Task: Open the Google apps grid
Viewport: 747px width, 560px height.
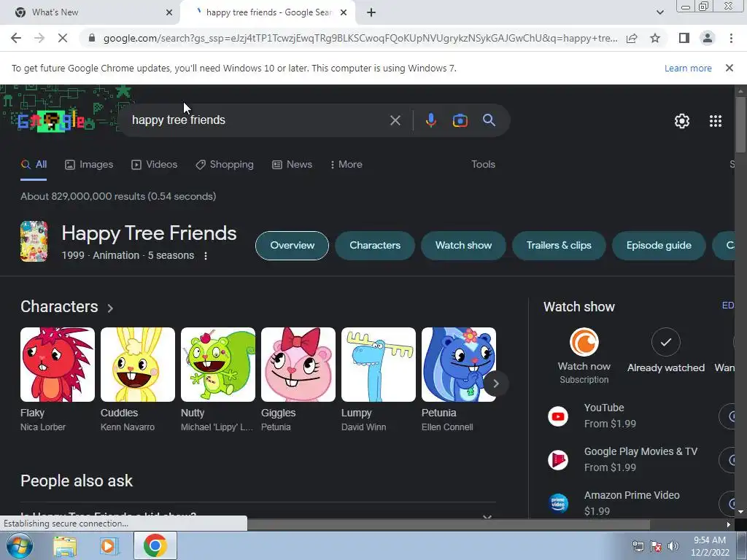Action: (715, 121)
